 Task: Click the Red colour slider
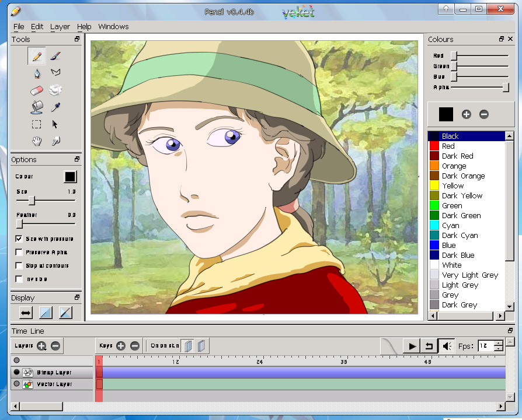(x=480, y=55)
